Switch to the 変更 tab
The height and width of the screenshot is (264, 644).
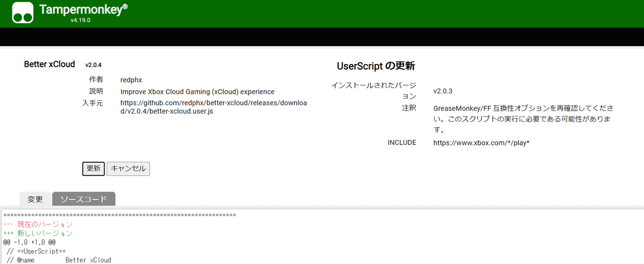click(x=35, y=199)
